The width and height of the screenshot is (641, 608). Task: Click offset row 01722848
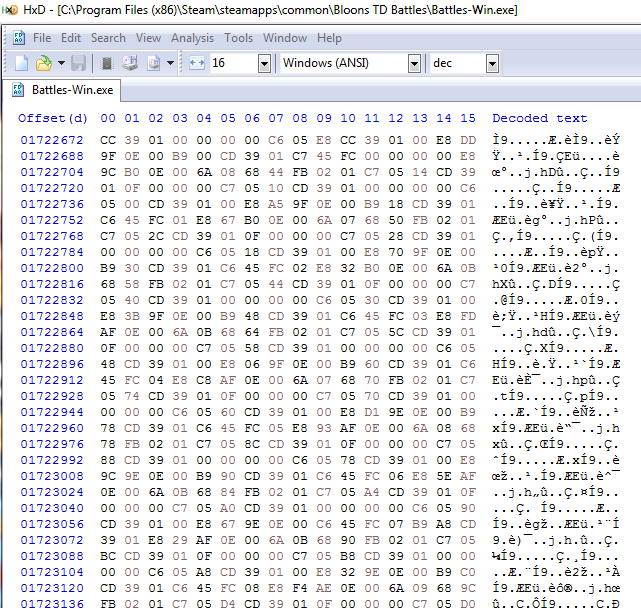coord(52,316)
